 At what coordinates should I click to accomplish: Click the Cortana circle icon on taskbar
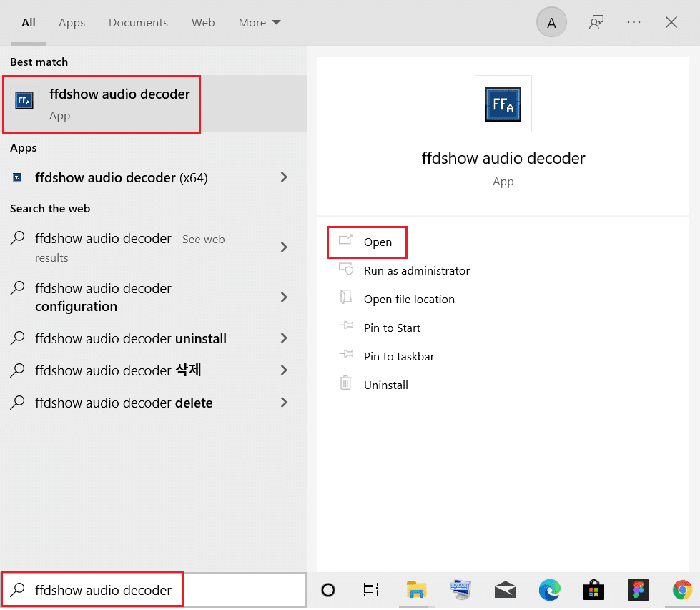(328, 591)
